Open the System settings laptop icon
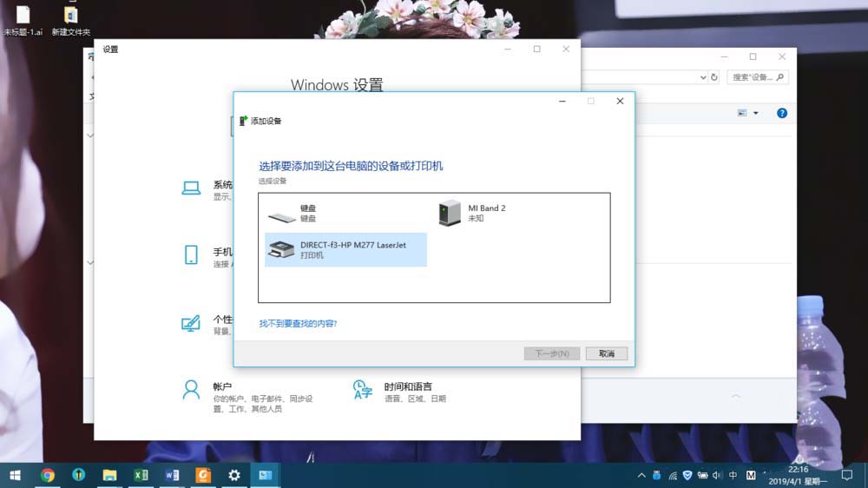Viewport: 868px width, 488px height. (191, 188)
